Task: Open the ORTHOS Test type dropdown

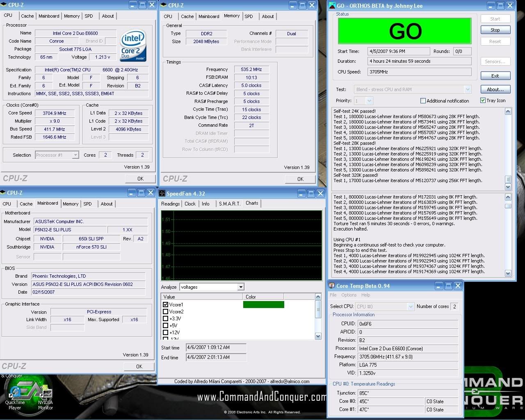Action: pos(468,89)
